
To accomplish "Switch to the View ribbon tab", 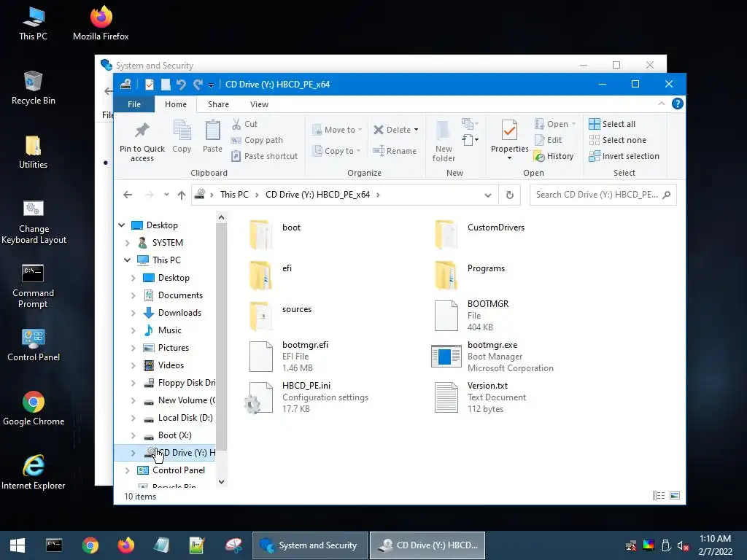I will coord(259,104).
